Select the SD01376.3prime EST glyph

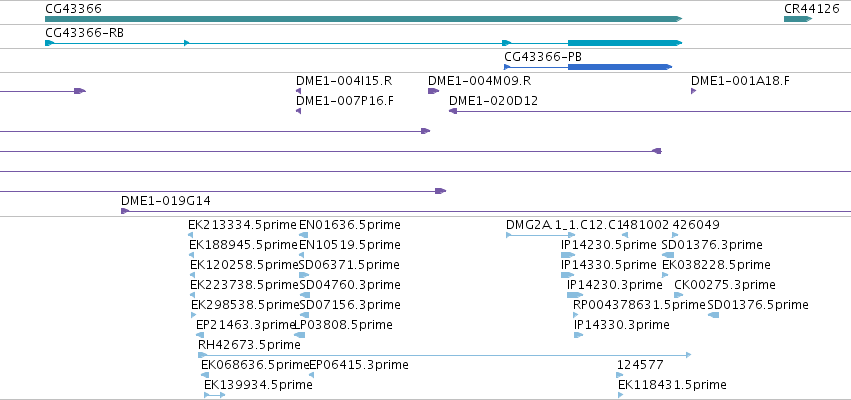pos(668,255)
